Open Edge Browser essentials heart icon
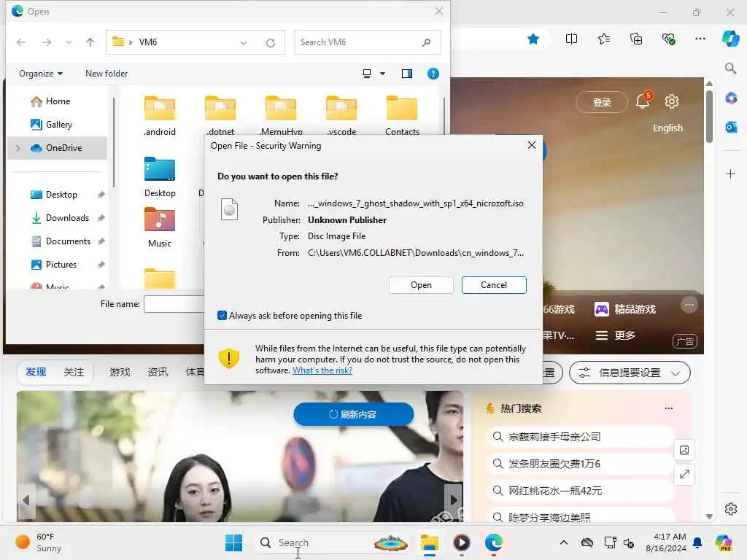 [668, 39]
